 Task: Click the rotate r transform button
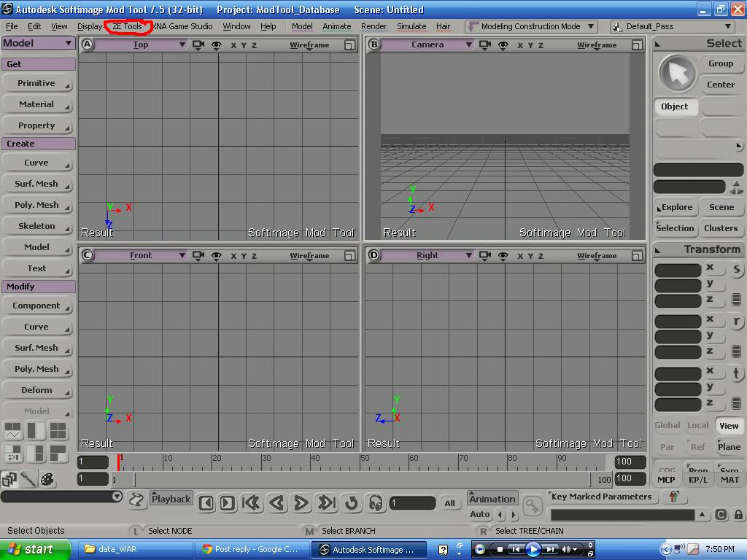[x=736, y=322]
